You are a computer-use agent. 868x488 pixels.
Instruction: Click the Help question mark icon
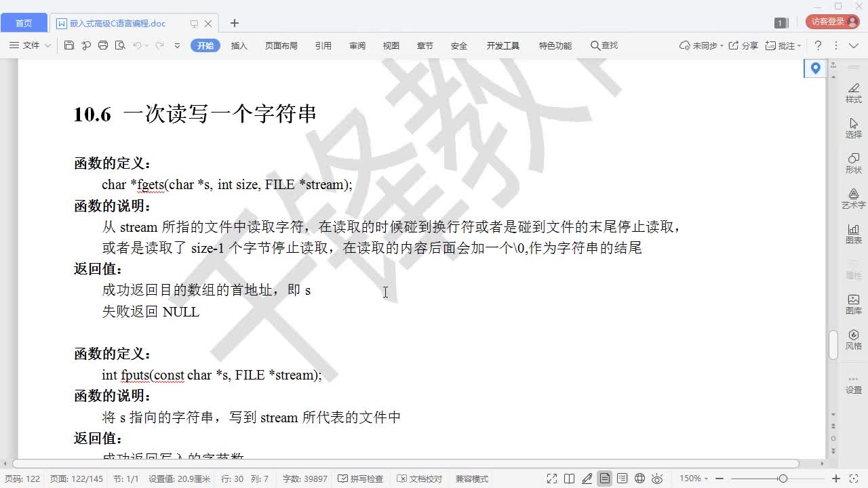pos(818,45)
